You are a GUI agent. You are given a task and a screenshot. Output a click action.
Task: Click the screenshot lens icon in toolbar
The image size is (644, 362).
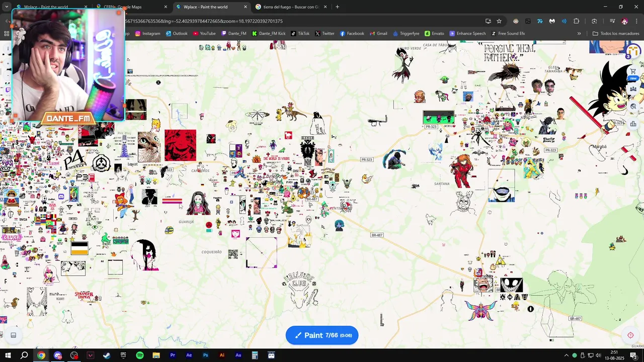(x=594, y=21)
